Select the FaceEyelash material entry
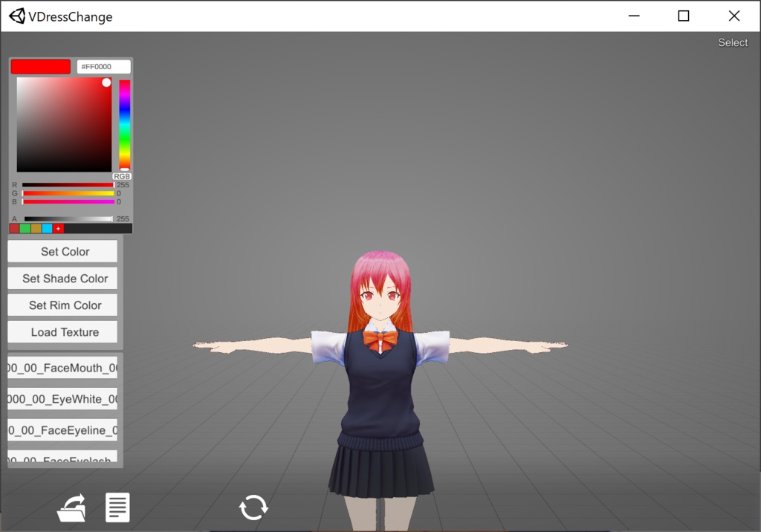 pos(62,459)
